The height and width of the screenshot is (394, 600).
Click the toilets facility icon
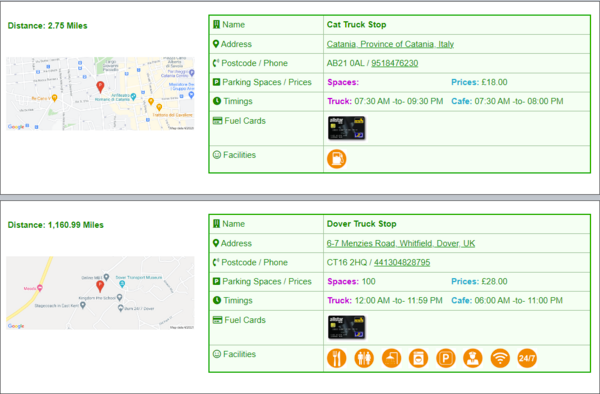pyautogui.click(x=364, y=358)
